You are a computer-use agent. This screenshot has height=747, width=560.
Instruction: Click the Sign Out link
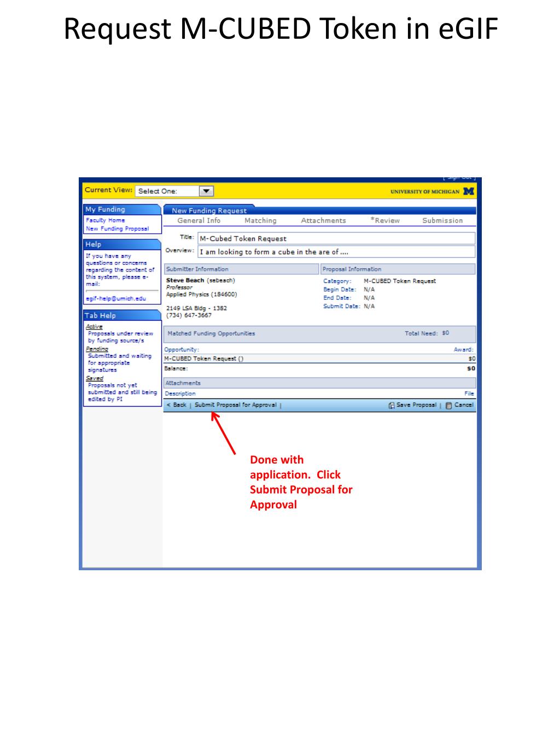[459, 178]
